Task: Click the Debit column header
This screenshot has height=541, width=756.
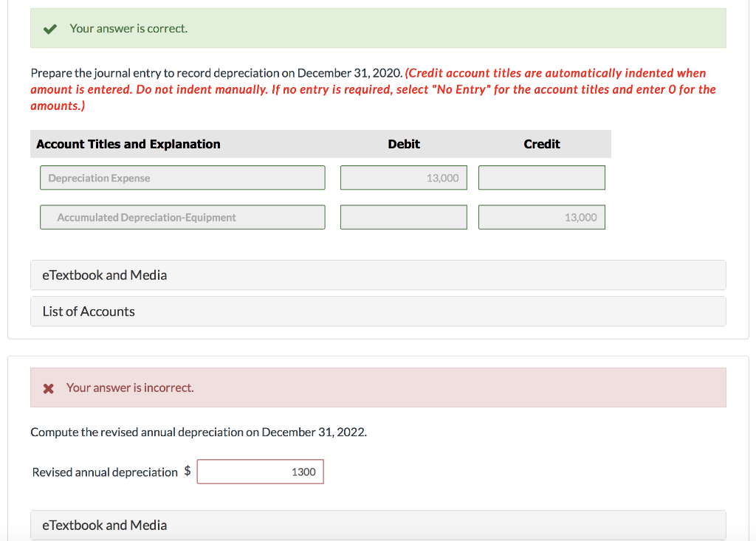Action: pyautogui.click(x=404, y=144)
